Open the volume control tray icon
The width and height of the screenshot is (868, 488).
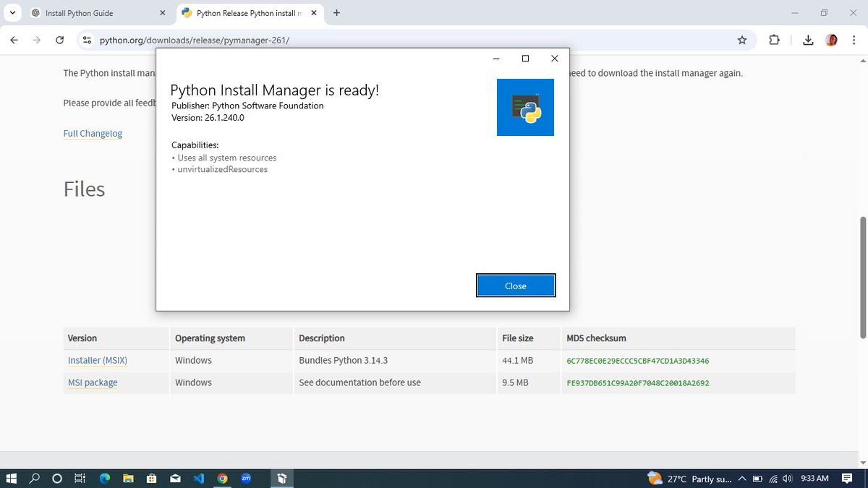[787, 479]
